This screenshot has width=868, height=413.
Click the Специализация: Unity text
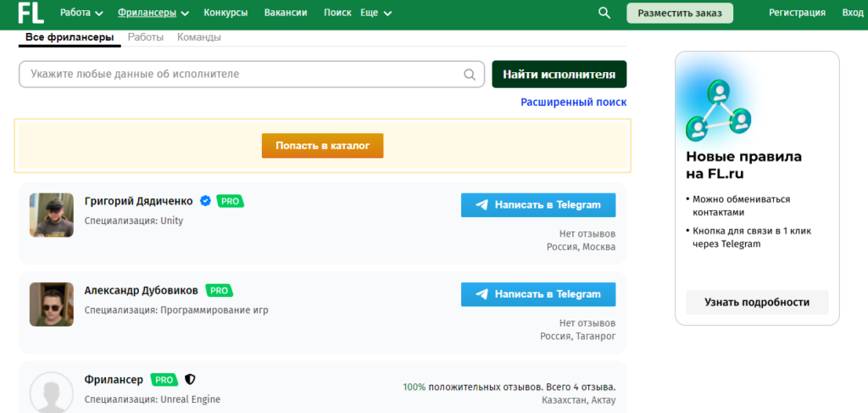(133, 220)
